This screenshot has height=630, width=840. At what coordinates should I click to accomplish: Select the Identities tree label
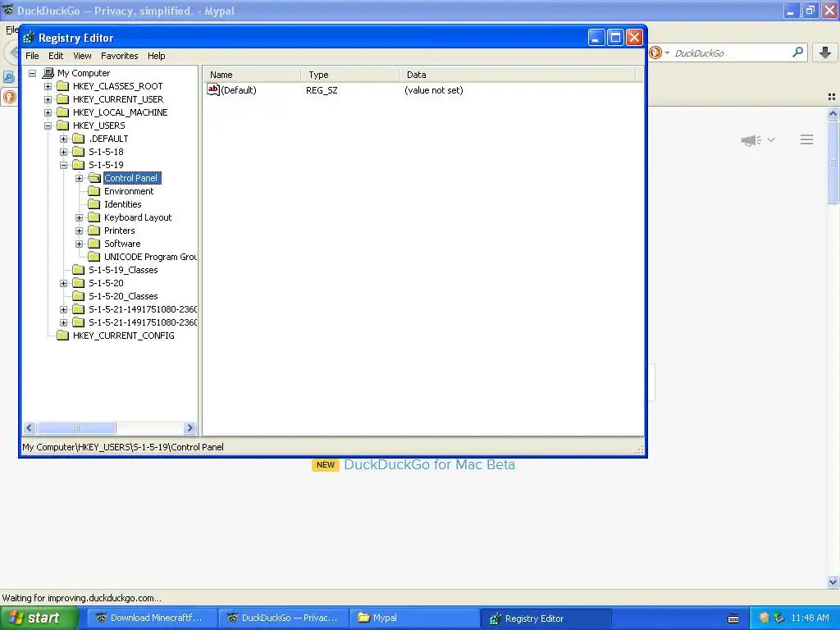123,204
